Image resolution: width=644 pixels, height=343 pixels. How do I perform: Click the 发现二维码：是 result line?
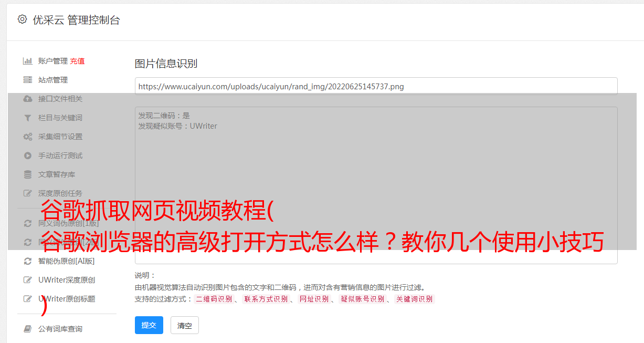click(164, 116)
